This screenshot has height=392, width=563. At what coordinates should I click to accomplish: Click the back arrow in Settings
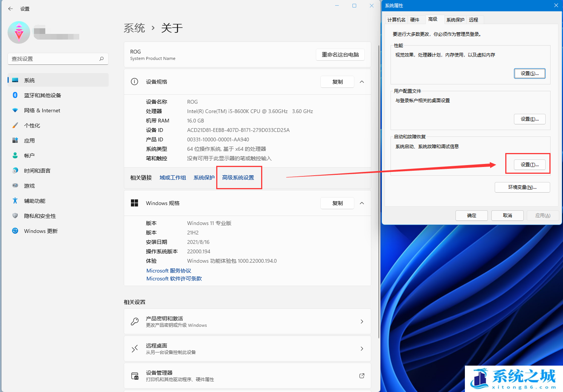point(11,9)
